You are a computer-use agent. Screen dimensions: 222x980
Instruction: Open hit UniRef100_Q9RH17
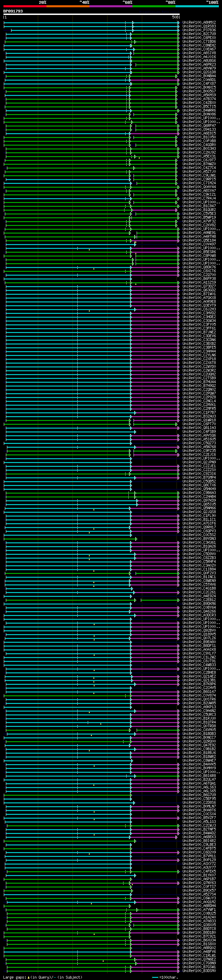(x=199, y=527)
